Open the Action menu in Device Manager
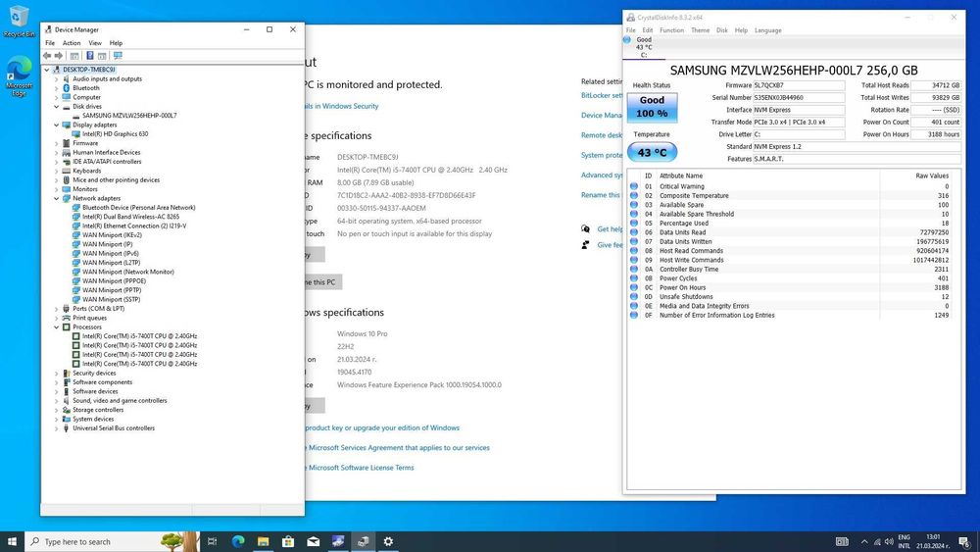The height and width of the screenshot is (552, 980). (x=72, y=43)
